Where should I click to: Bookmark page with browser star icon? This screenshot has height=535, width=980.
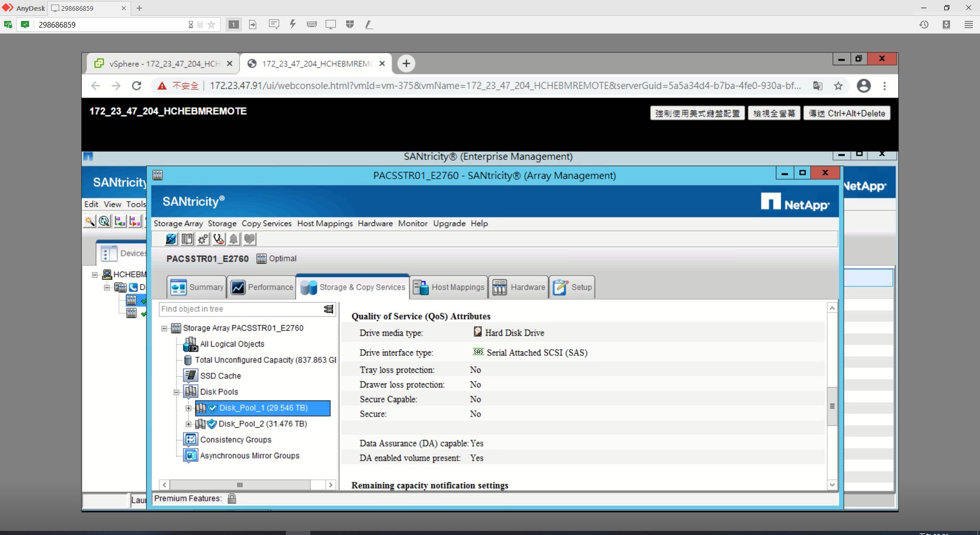(x=838, y=86)
